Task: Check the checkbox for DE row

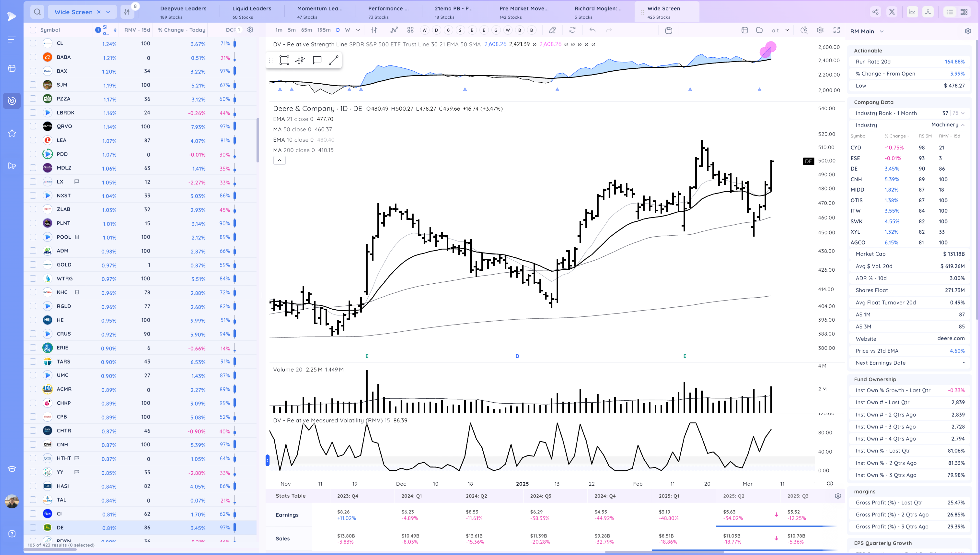Action: [33, 528]
